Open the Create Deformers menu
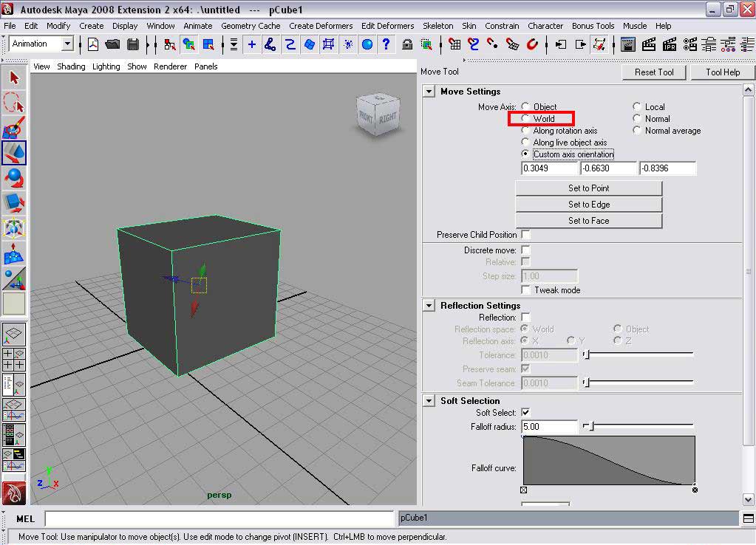 point(321,26)
